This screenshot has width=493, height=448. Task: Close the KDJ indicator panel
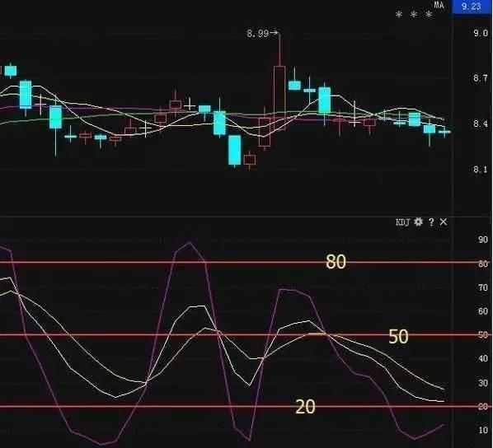pos(444,222)
